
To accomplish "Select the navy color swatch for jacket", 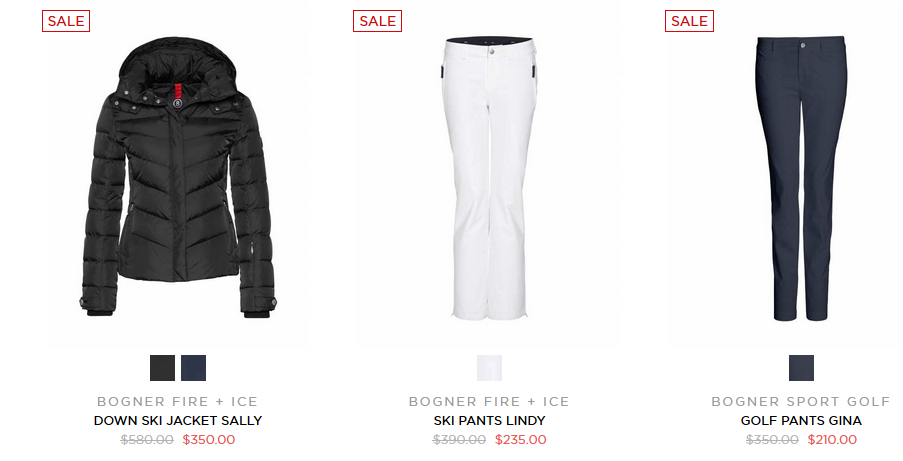I will pos(194,368).
